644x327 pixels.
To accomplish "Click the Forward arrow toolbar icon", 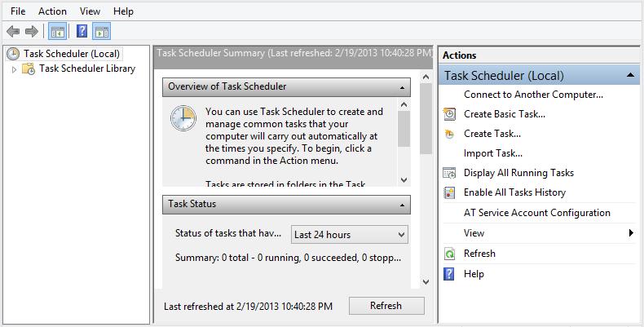I will click(x=32, y=32).
